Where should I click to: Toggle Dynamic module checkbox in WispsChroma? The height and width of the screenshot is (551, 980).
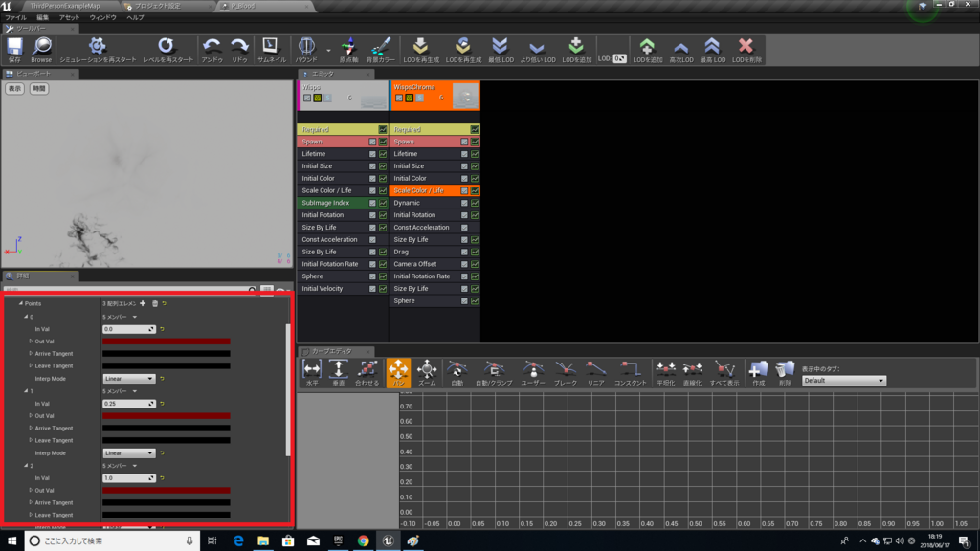point(464,203)
